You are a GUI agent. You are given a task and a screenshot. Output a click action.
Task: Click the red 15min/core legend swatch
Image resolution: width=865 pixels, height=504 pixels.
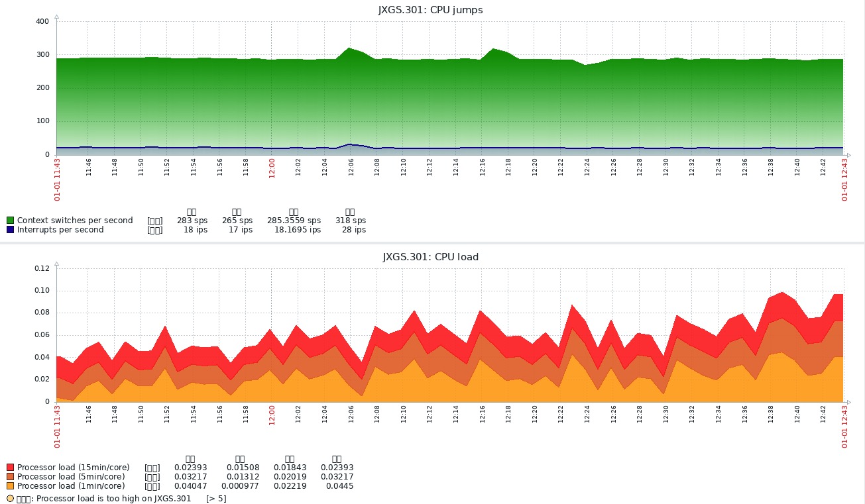[10, 468]
